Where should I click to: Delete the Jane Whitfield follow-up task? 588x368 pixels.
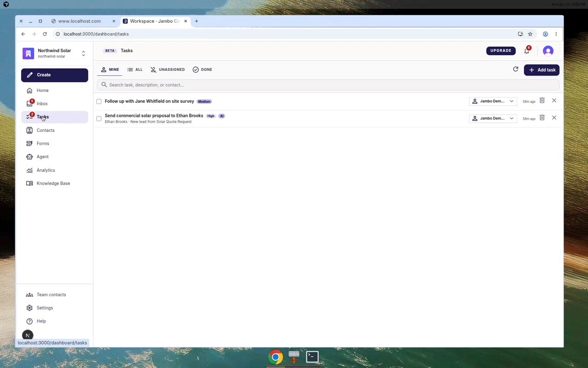[542, 101]
